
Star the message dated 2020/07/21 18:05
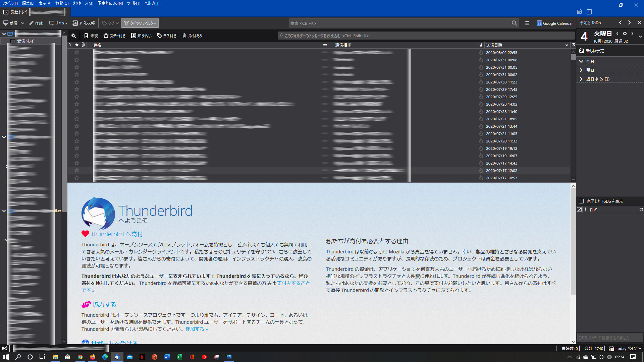pos(77,119)
